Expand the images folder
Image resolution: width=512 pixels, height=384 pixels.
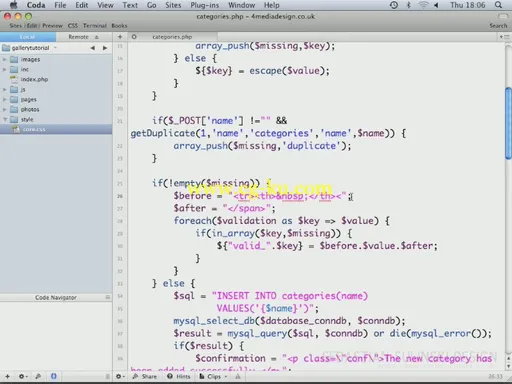click(x=5, y=59)
